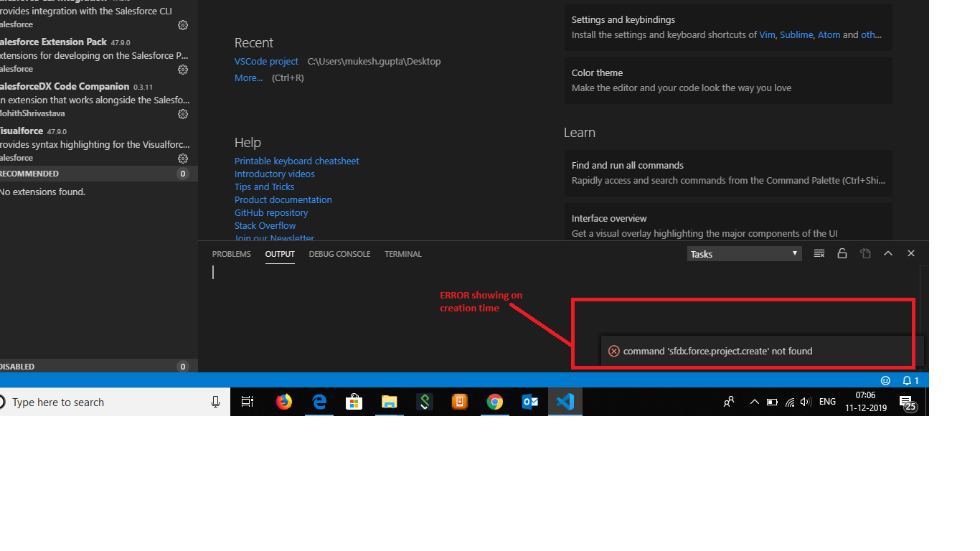980x551 pixels.
Task: Open Salesforce Extension Pack manage gear
Action: (x=183, y=70)
